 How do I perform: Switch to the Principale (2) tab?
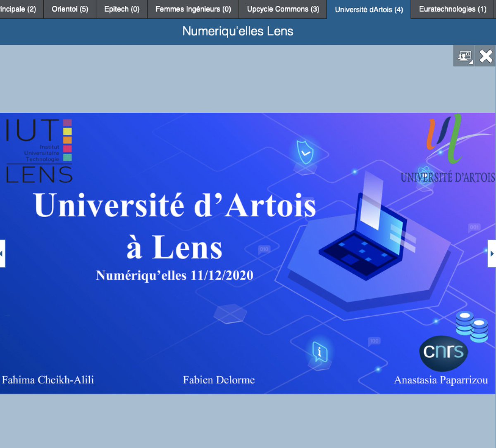[21, 9]
